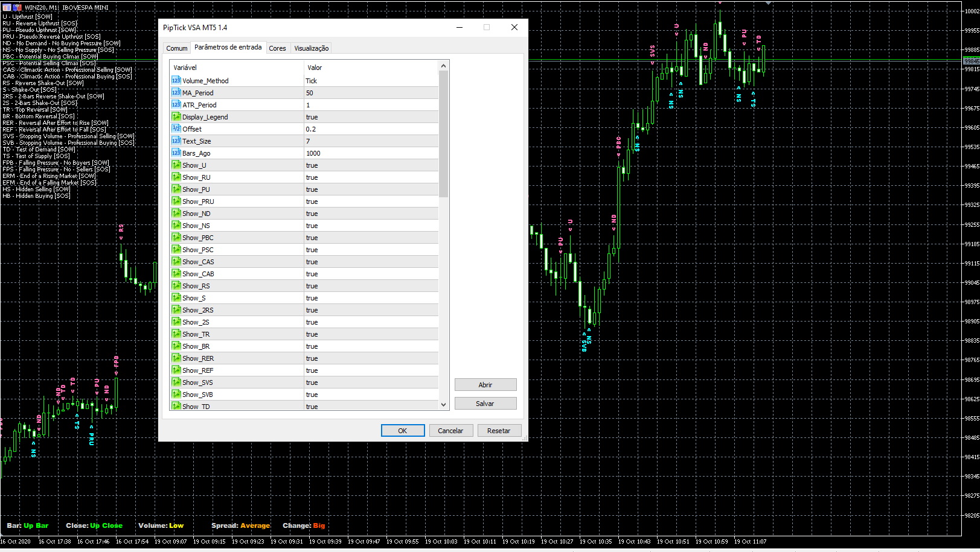Screen dimensions: 980x552
Task: Click the Show_NS boolean icon
Action: coord(176,225)
